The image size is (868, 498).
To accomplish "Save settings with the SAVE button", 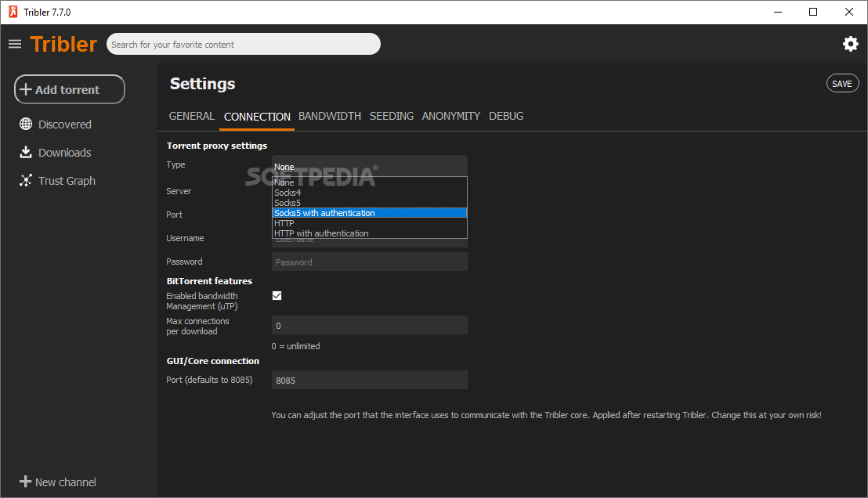I will click(x=842, y=84).
